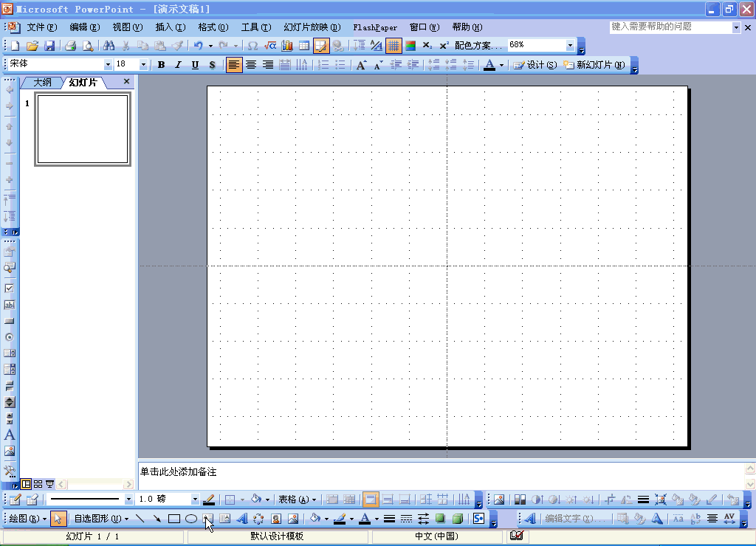
Task: Open the 3-D style options
Action: (x=458, y=519)
